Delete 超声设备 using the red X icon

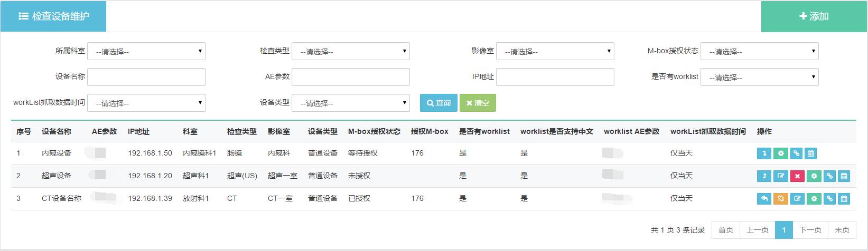point(797,176)
